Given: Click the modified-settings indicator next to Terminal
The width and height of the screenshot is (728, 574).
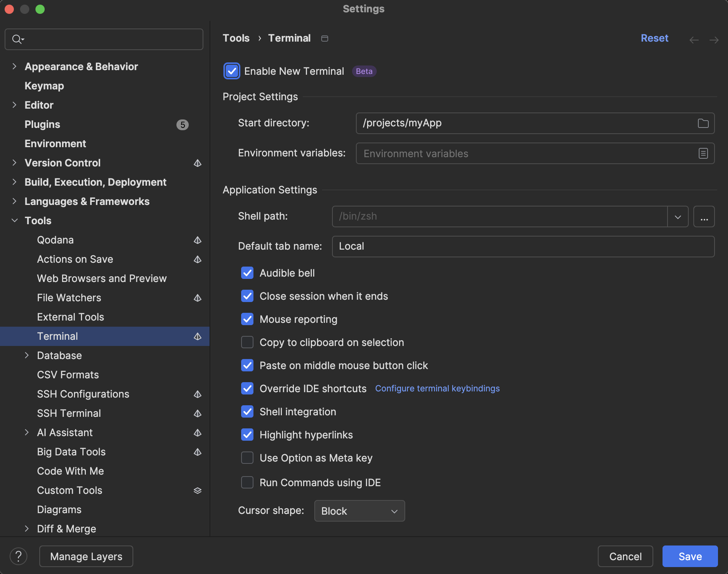Looking at the screenshot, I should [x=198, y=336].
